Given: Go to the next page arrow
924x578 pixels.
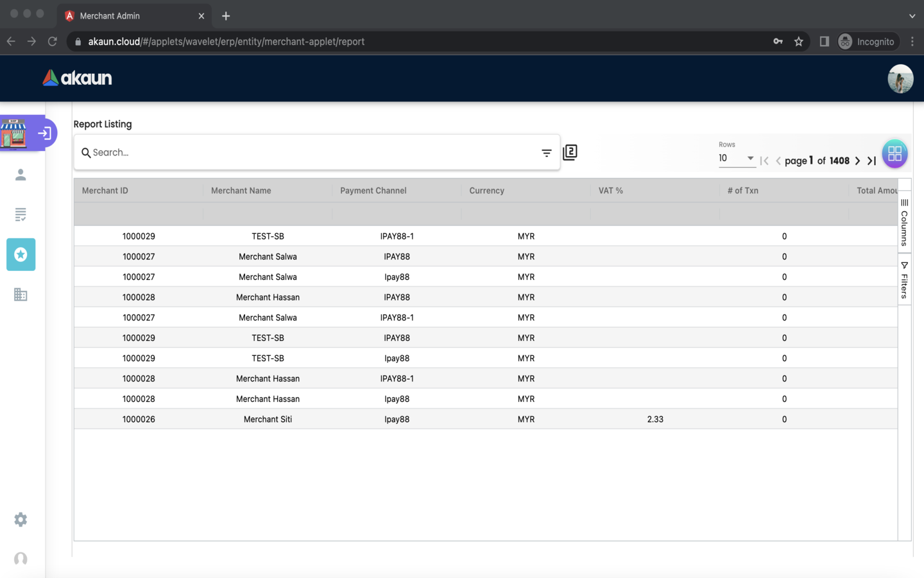Looking at the screenshot, I should (857, 161).
